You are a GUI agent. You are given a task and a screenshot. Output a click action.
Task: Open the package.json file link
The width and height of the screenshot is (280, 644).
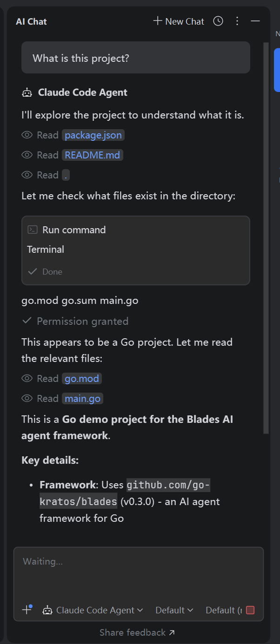[93, 135]
